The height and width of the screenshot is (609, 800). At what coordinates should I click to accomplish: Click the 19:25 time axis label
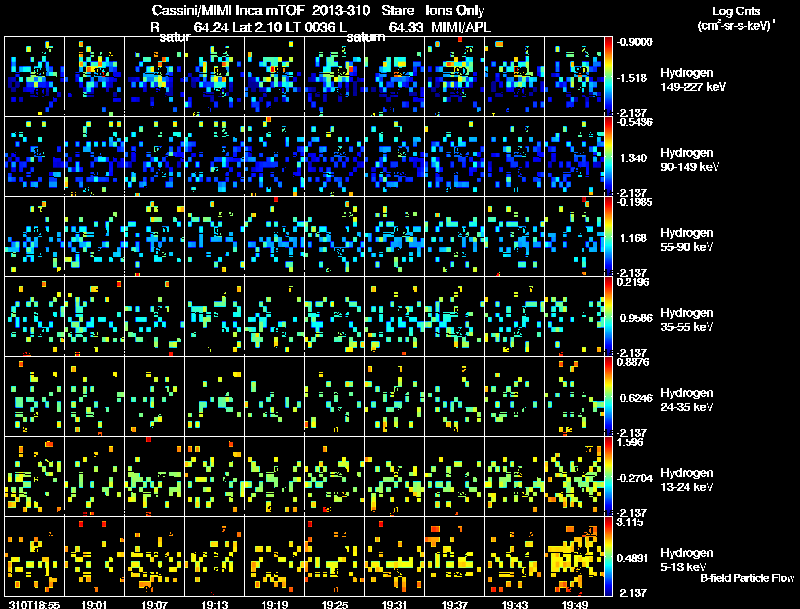pyautogui.click(x=335, y=604)
